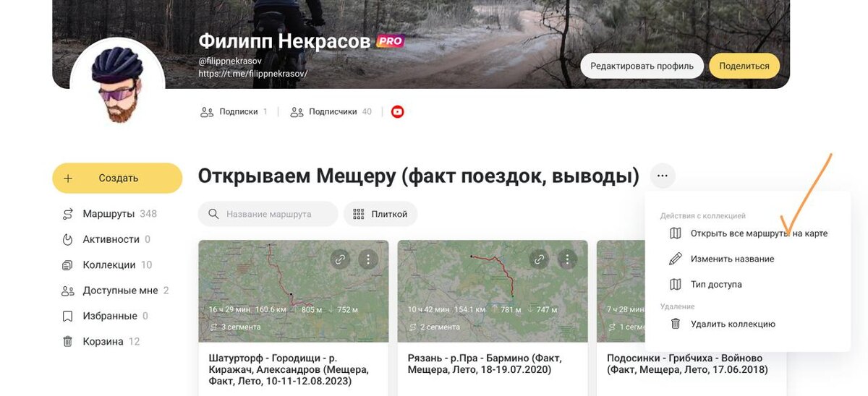
Task: Open the three-dot menu on the Рязань card
Action: (568, 259)
